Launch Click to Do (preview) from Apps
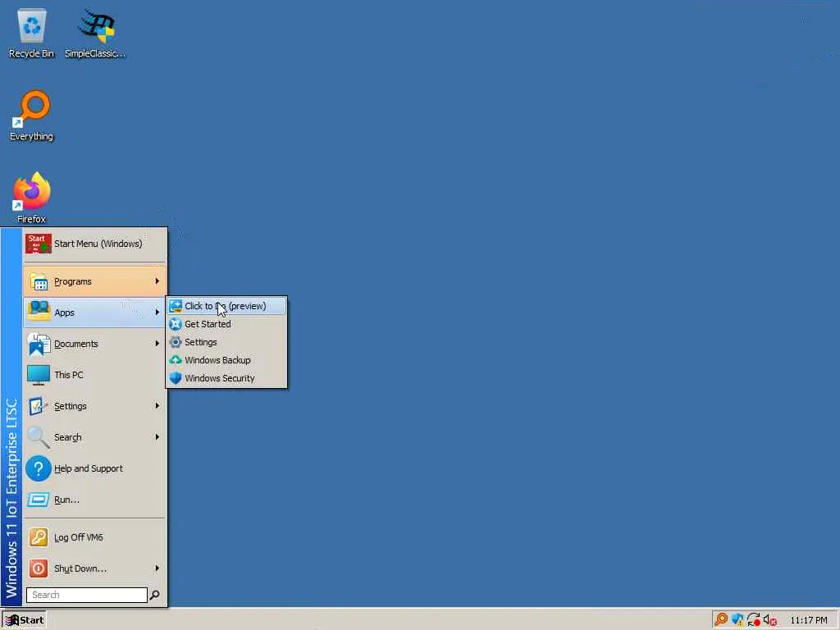This screenshot has height=630, width=840. pyautogui.click(x=226, y=306)
